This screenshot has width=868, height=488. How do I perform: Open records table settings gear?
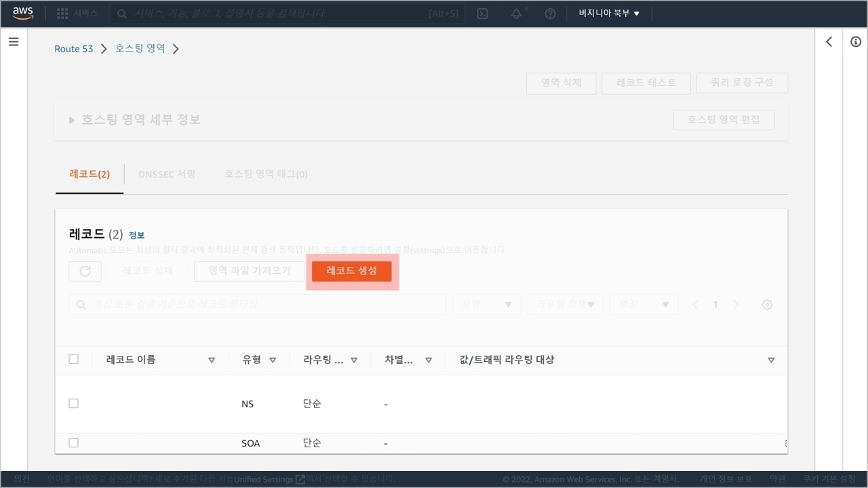pyautogui.click(x=767, y=305)
